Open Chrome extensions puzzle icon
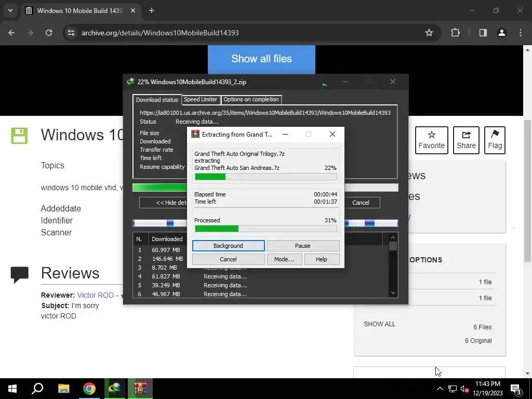532x399 pixels. click(455, 33)
